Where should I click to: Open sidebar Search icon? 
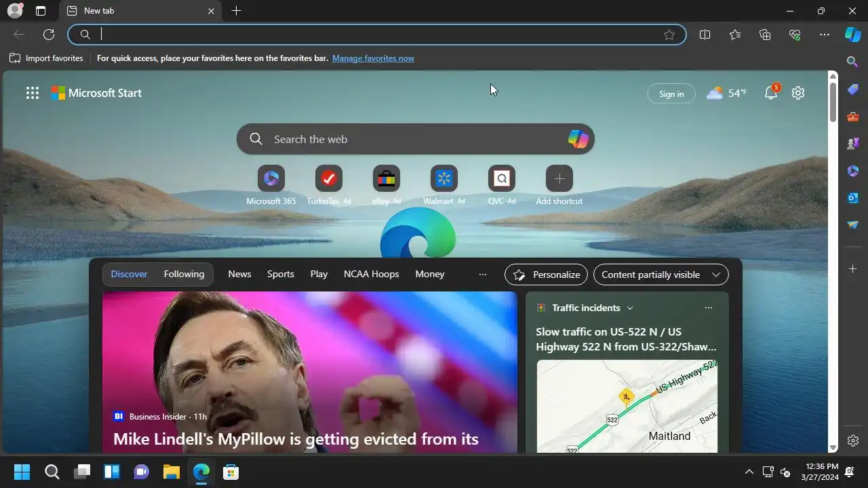click(x=853, y=62)
